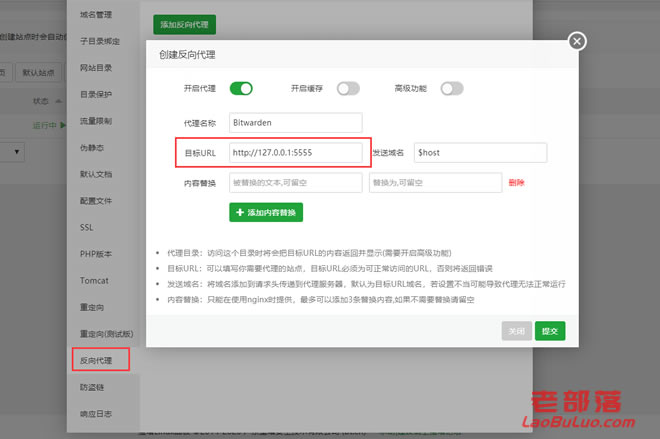Click the plus icon on 添加内容替换
The image size is (660, 439).
[240, 213]
